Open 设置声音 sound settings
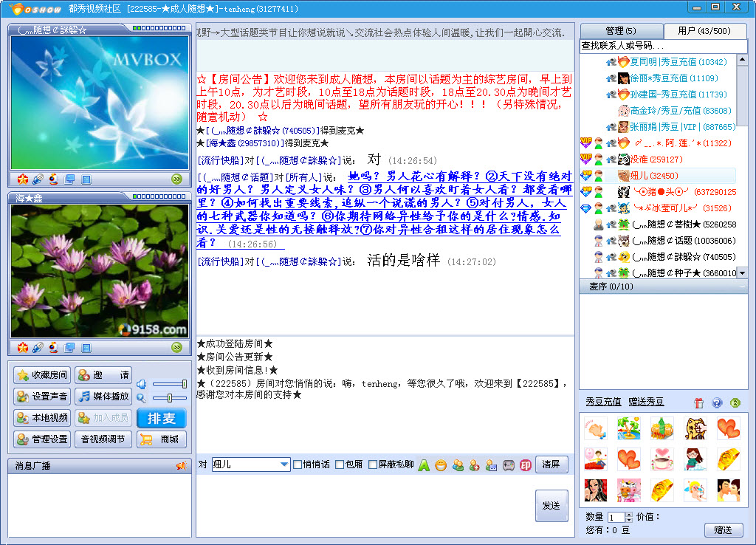This screenshot has width=756, height=545. [42, 397]
